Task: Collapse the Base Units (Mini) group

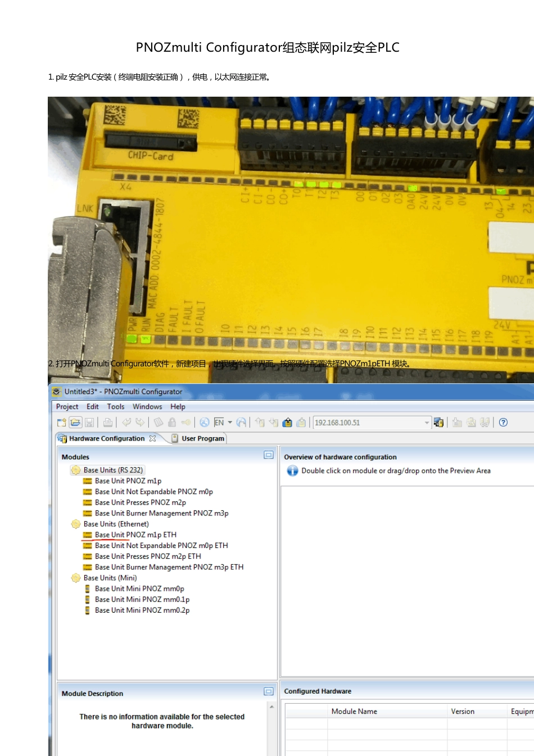Action: [75, 578]
